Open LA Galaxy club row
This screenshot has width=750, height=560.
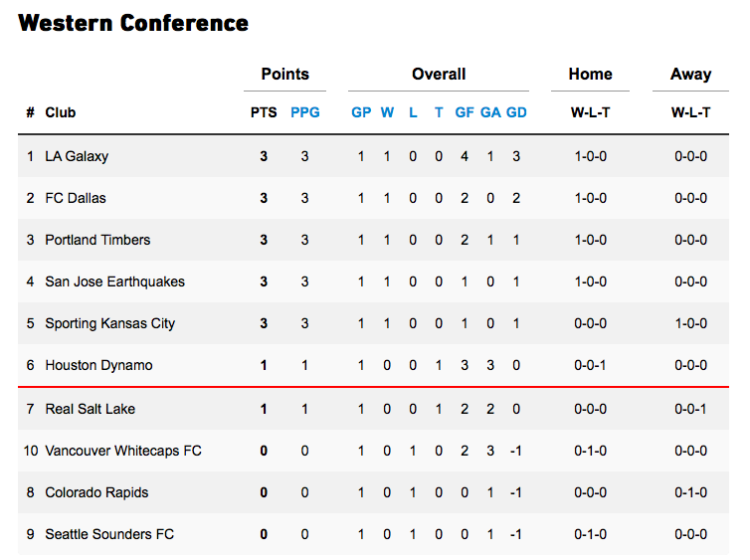coord(77,156)
